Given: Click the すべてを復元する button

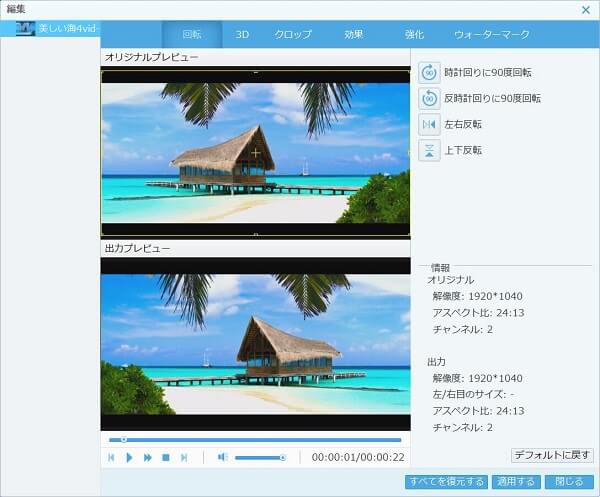Looking at the screenshot, I should [x=447, y=481].
